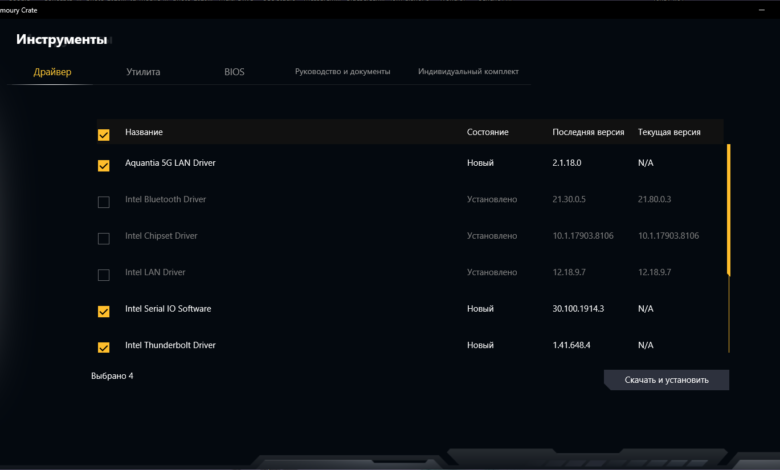Check the Intel Bluetooth Driver checkbox

103,202
